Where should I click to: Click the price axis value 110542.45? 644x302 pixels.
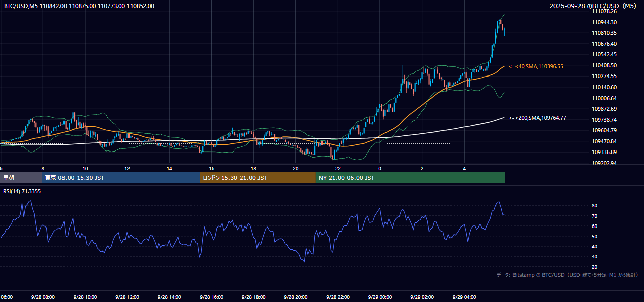pyautogui.click(x=605, y=54)
